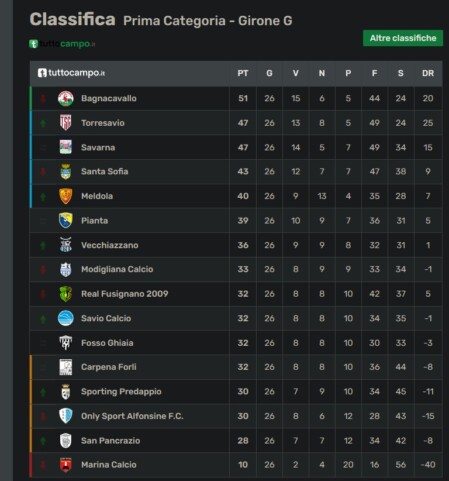Viewport: 449px width, 481px height.
Task: Click the Marina Calcio red crest icon
Action: coord(66,465)
